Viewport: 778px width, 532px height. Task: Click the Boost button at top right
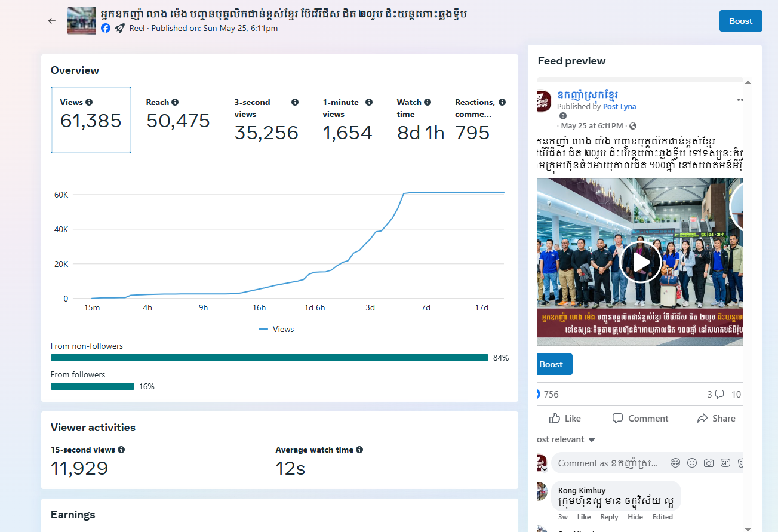(x=740, y=21)
